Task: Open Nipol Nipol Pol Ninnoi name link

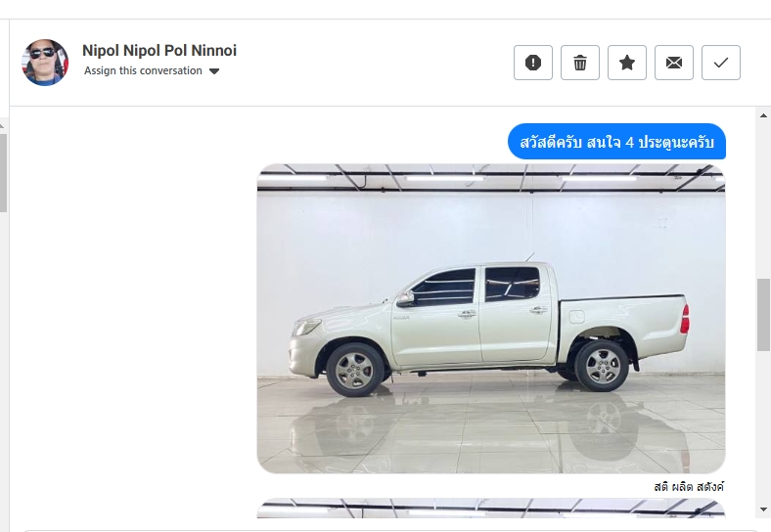Action: click(159, 50)
